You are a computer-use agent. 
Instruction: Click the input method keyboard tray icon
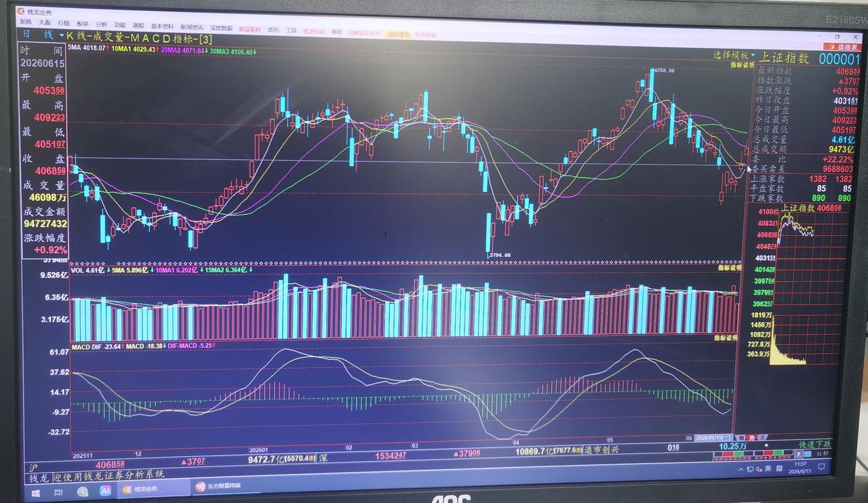pos(779,468)
